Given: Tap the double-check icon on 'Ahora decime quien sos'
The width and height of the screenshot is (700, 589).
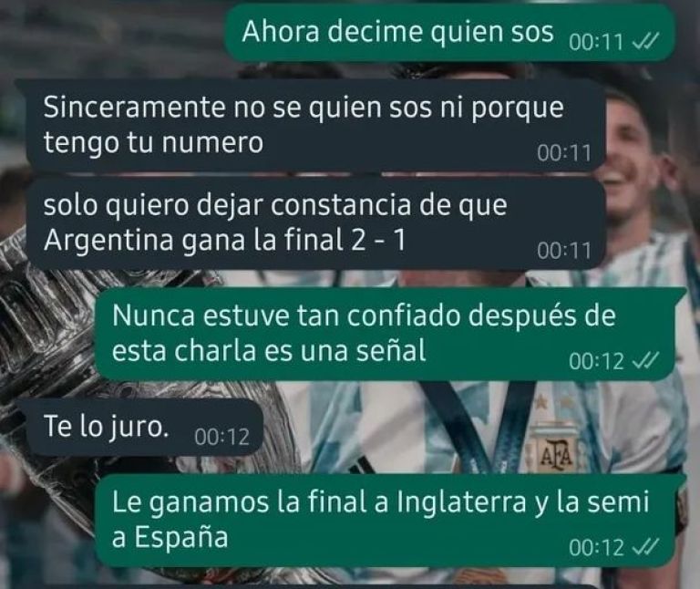Looking at the screenshot, I should (646, 43).
